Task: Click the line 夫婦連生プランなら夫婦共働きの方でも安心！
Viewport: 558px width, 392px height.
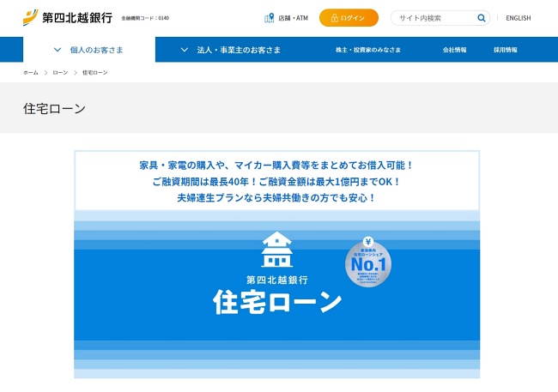Action: point(277,198)
